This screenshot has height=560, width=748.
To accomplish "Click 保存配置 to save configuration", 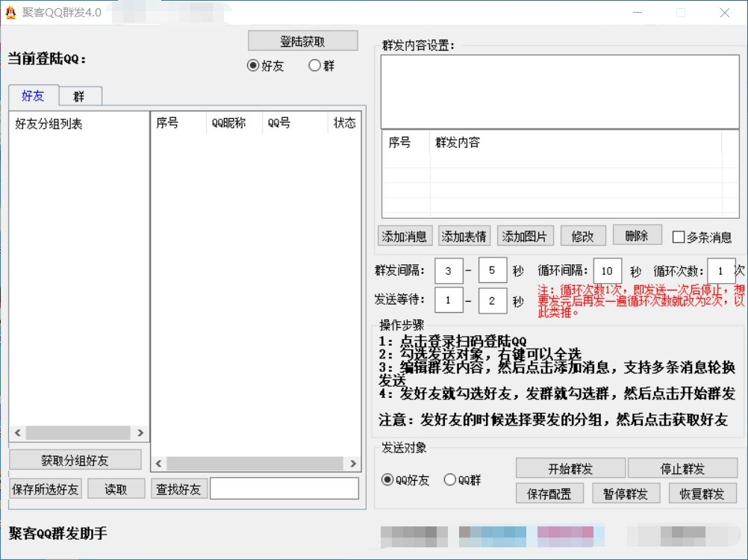I will pos(549,493).
